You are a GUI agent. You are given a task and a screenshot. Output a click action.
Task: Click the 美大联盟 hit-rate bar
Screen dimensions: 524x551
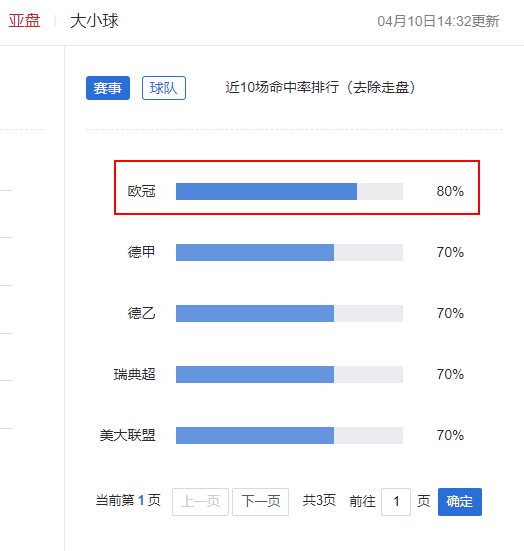click(x=289, y=435)
